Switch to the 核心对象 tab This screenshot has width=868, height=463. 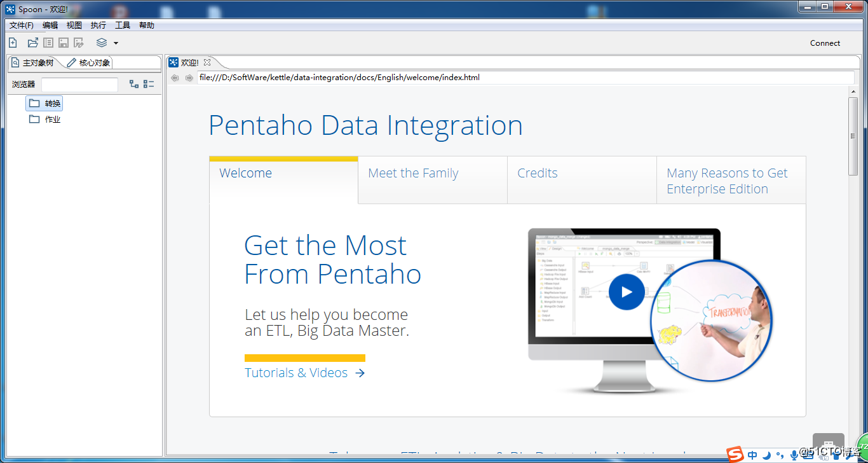89,63
